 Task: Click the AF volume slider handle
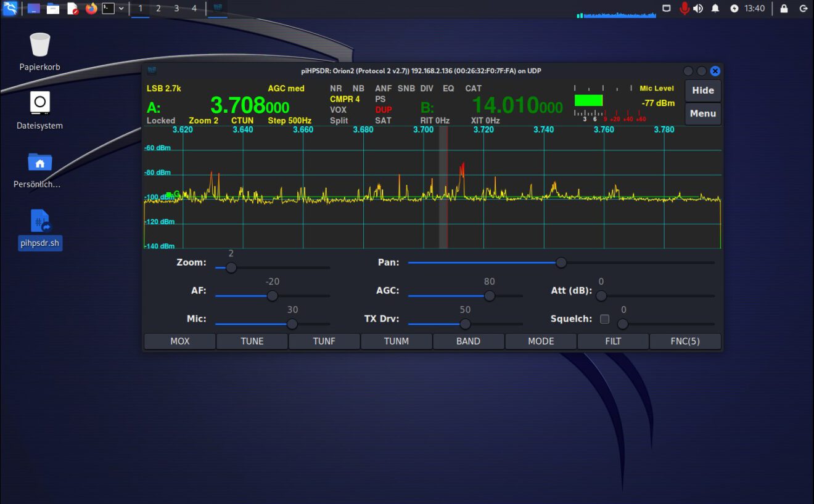coord(273,296)
